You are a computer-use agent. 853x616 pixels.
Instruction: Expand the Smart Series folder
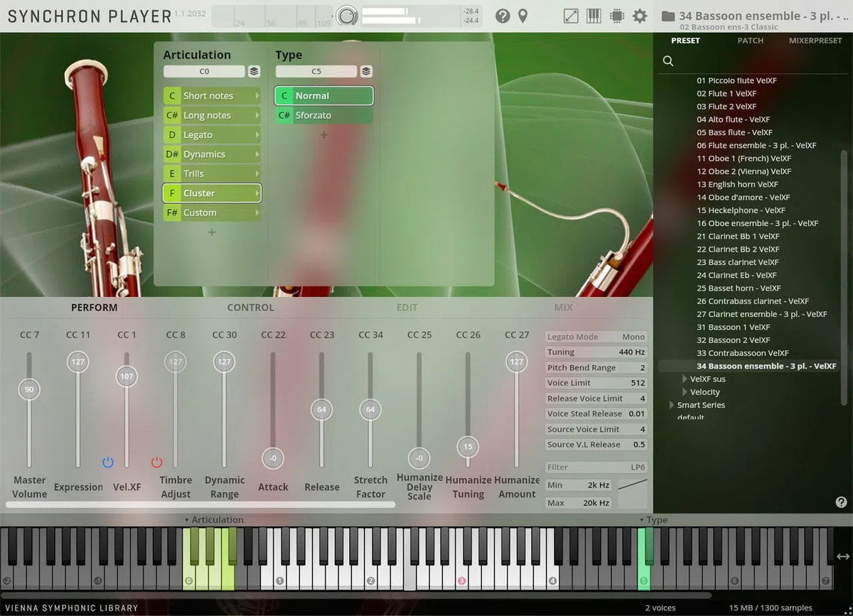click(671, 405)
